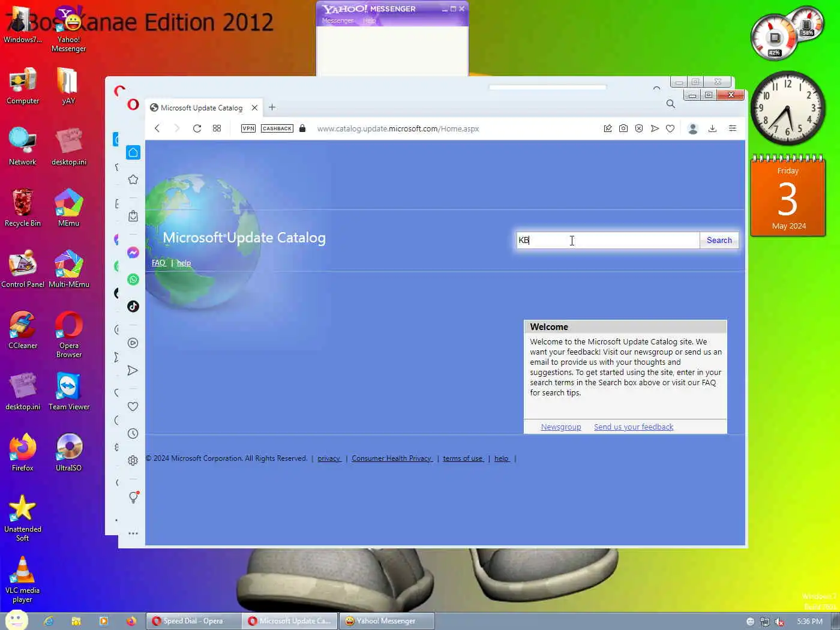
Task: Select the Control Panel desktop icon
Action: (x=23, y=269)
